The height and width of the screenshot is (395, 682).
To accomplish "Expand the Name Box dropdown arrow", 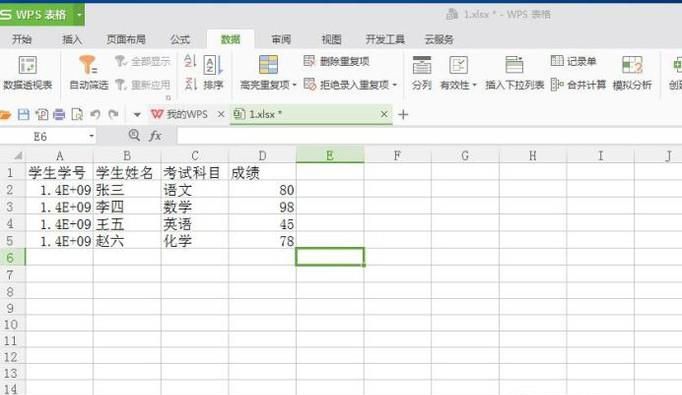I will [91, 137].
